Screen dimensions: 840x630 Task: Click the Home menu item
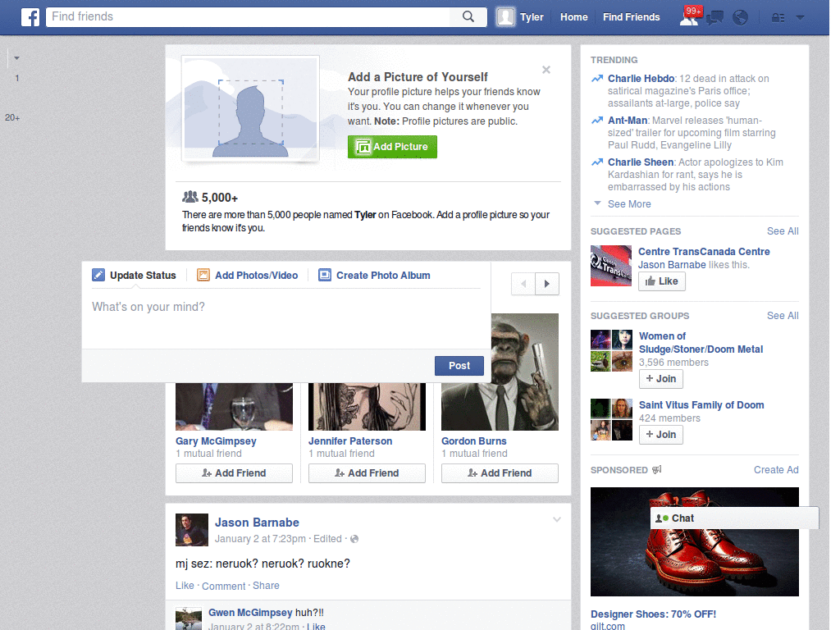coord(573,17)
